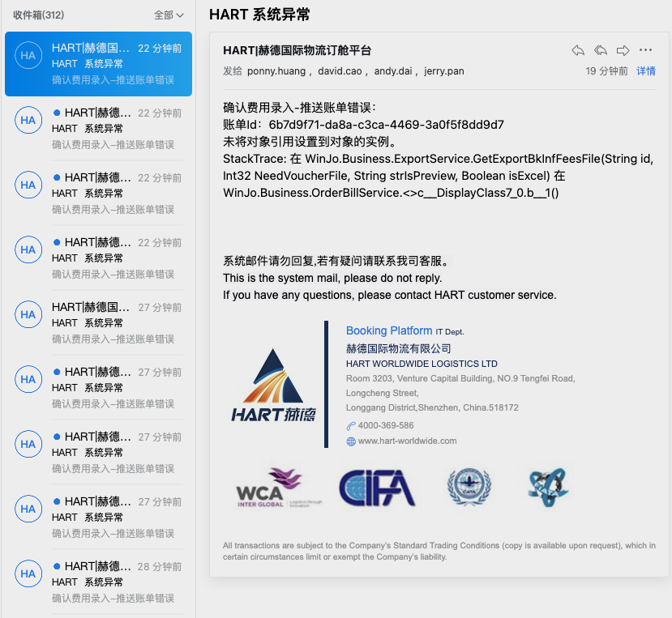Click recipient jerry.pan
Screen dimensions: 672x618
[x=443, y=71]
